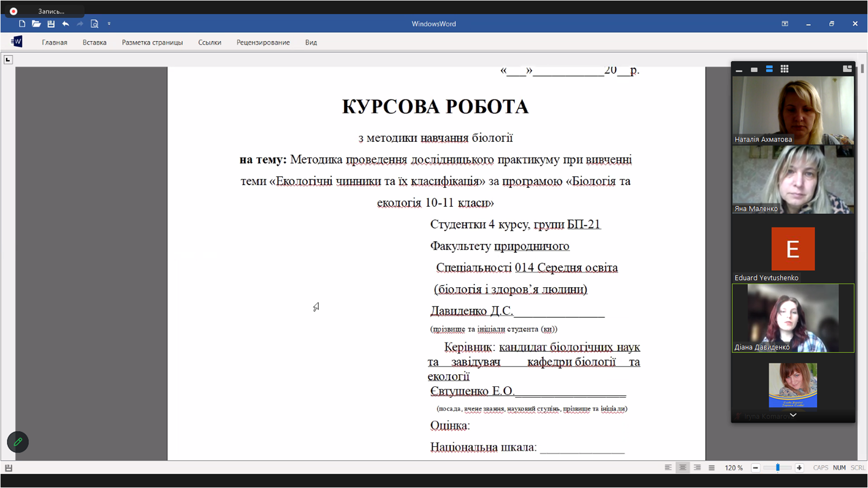Switch to the Рецензирование tab
868x488 pixels.
[263, 42]
